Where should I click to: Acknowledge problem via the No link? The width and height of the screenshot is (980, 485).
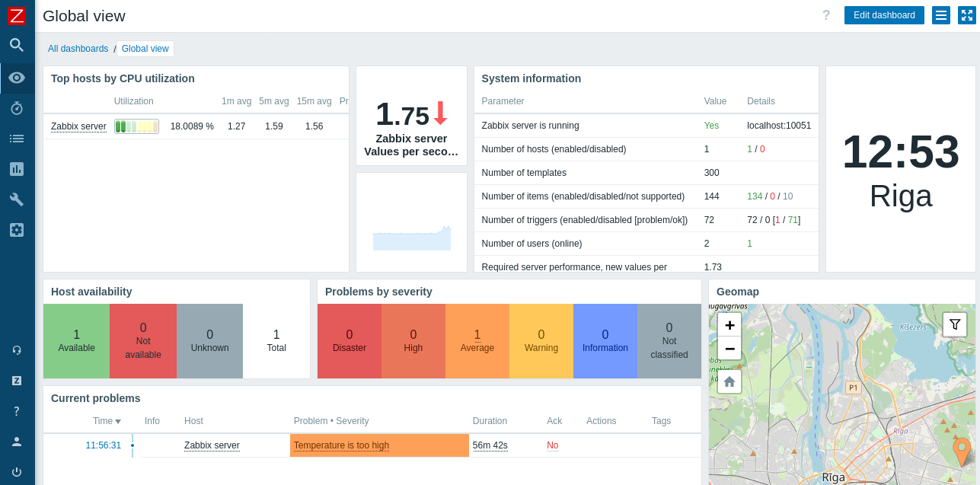click(x=553, y=445)
